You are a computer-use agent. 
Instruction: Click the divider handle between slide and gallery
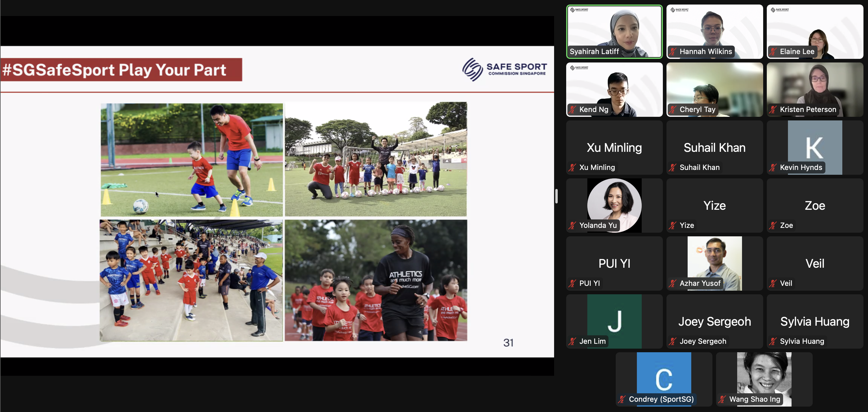[x=556, y=196]
